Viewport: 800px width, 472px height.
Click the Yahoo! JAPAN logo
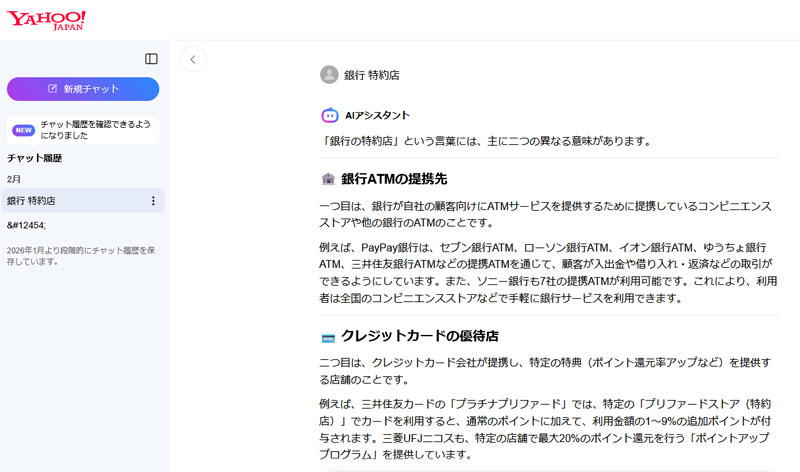pyautogui.click(x=46, y=20)
